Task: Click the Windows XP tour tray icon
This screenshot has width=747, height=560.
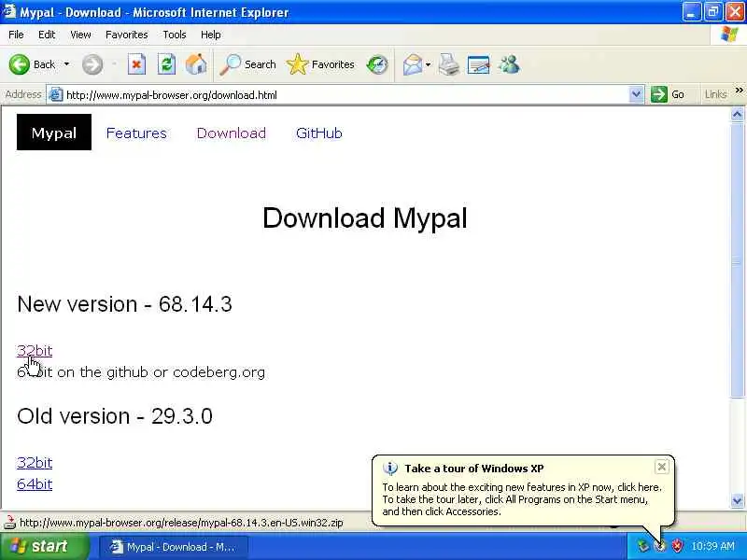Action: (x=660, y=546)
